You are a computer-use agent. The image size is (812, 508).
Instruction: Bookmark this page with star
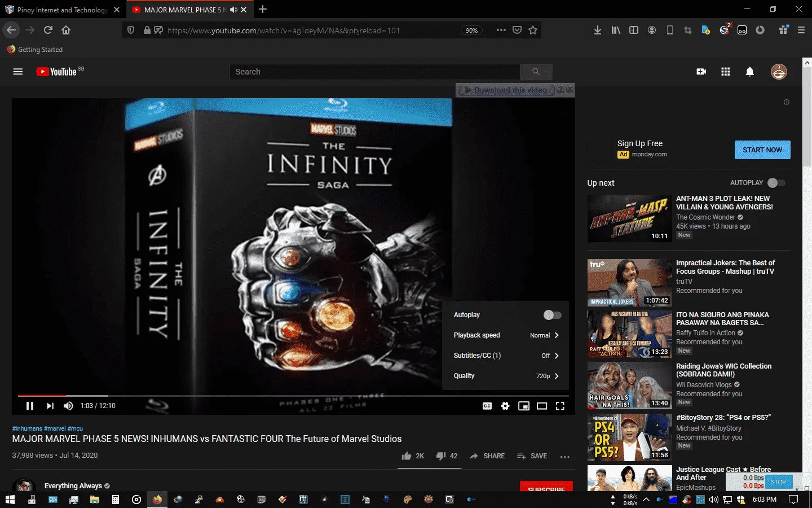click(x=533, y=30)
